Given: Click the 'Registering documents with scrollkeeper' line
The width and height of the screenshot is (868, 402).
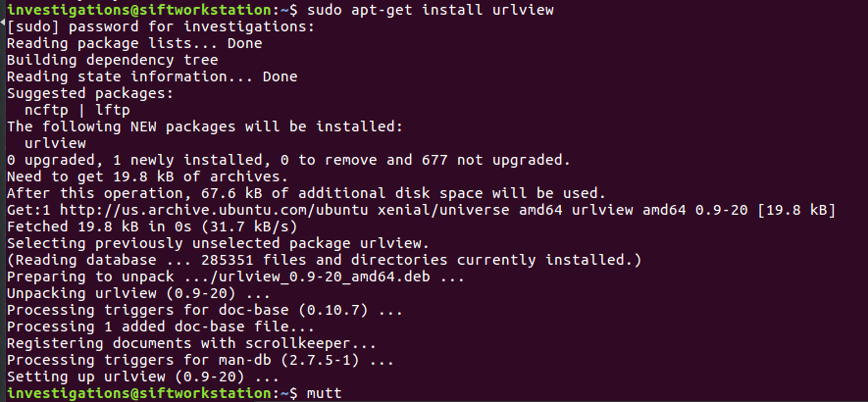Looking at the screenshot, I should coord(191,343).
